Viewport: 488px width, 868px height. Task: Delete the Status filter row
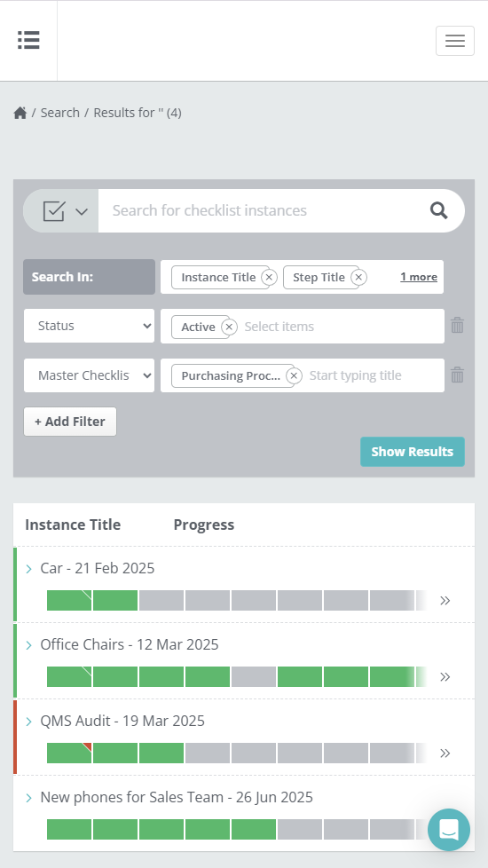(x=457, y=326)
